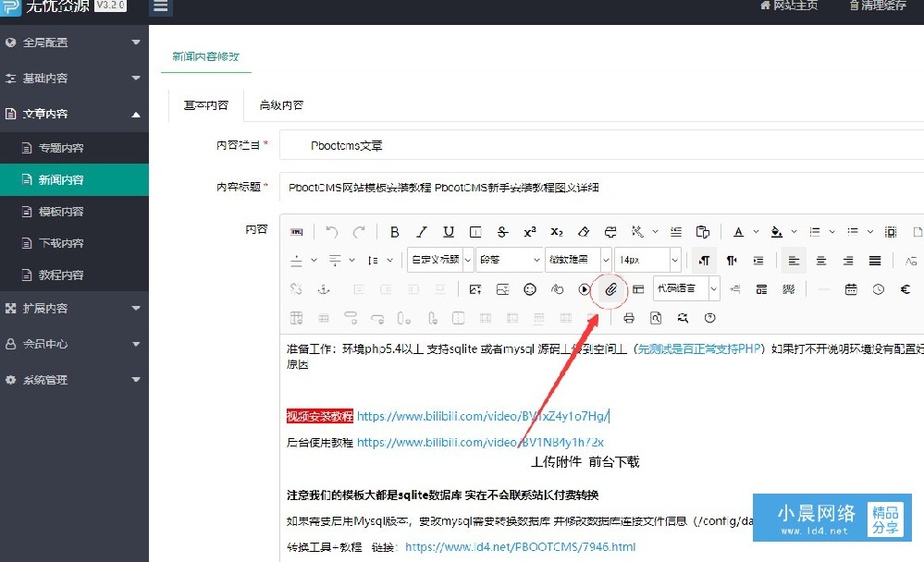Expand the 基础内容 menu

[74, 78]
